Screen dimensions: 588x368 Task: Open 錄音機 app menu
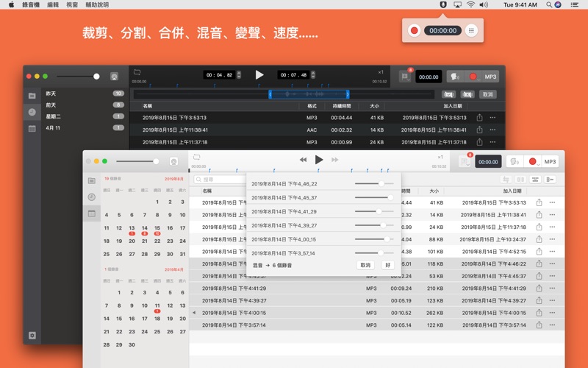pos(31,4)
